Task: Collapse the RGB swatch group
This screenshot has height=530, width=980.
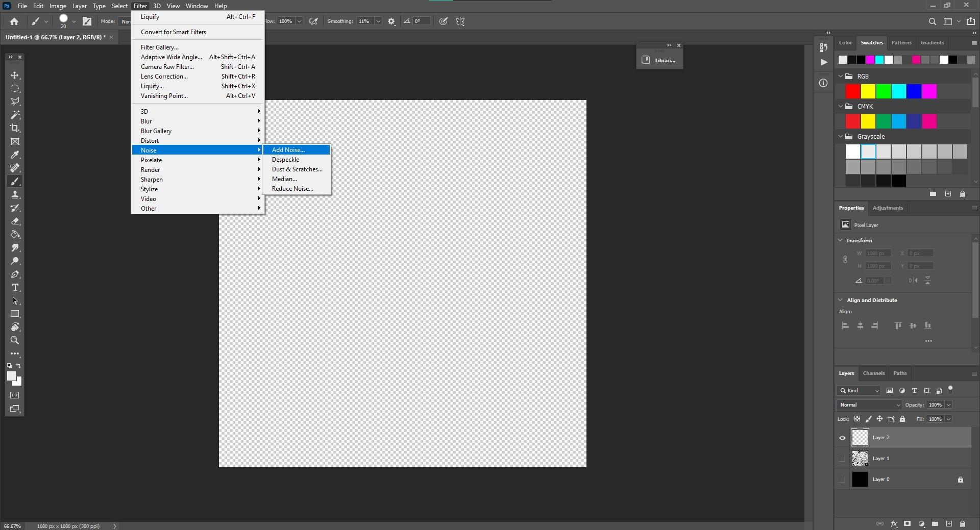Action: tap(841, 76)
